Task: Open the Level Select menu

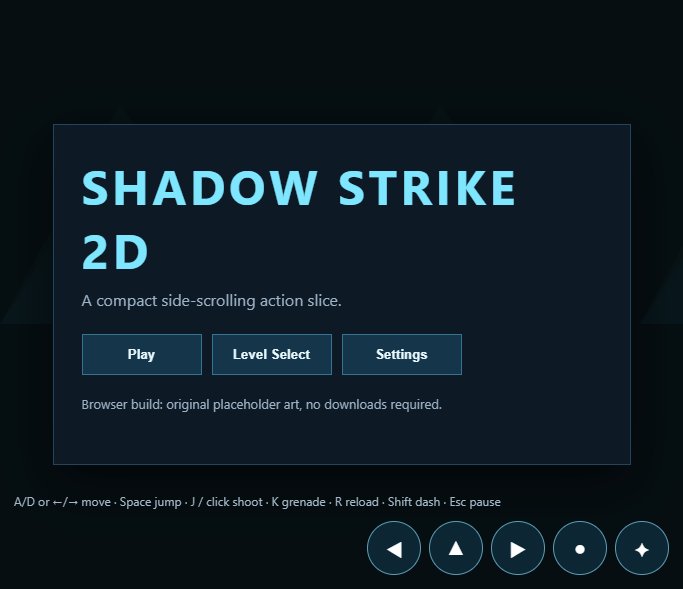Action: point(272,354)
